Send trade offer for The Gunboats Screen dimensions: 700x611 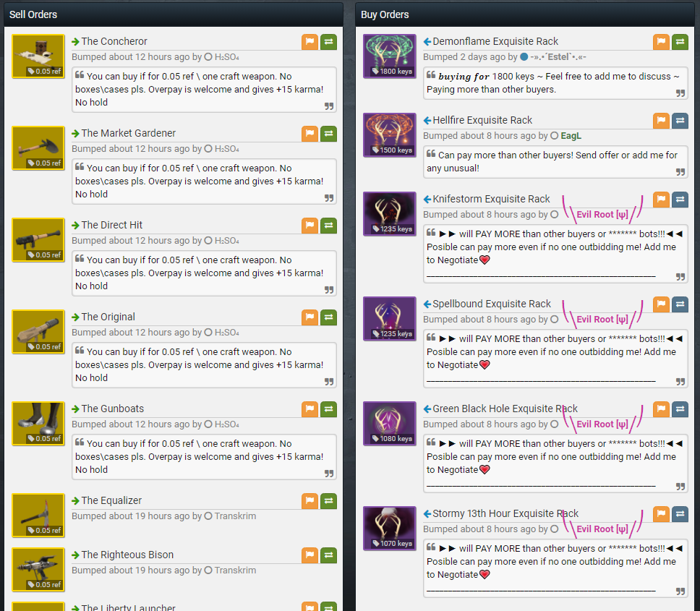328,409
